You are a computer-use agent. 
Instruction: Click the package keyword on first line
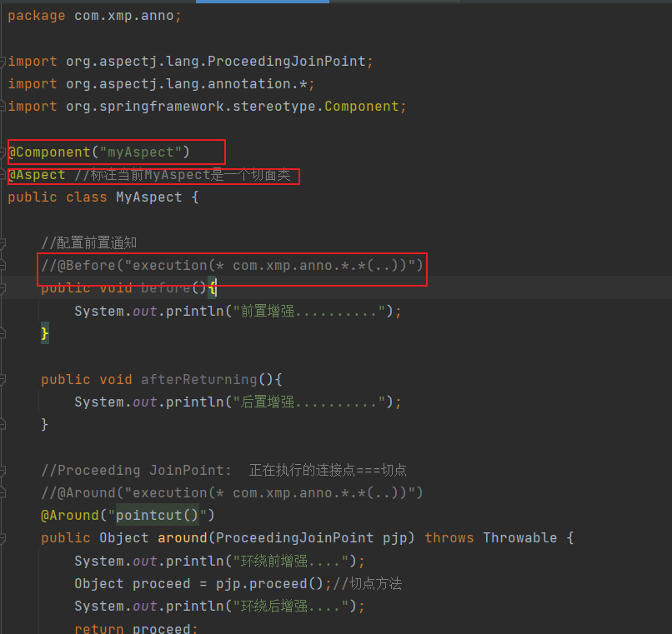click(x=37, y=16)
